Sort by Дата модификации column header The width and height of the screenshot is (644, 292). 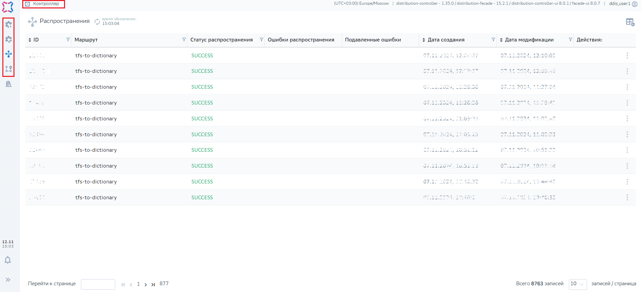click(x=528, y=40)
